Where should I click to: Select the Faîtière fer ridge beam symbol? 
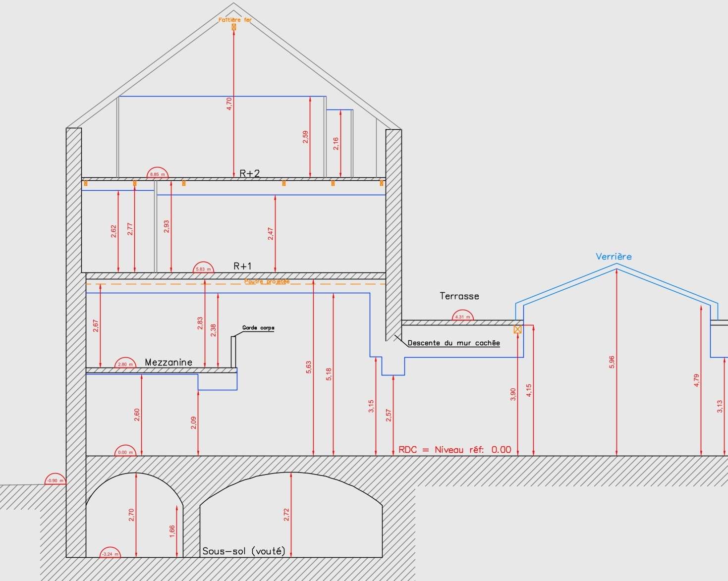[234, 27]
